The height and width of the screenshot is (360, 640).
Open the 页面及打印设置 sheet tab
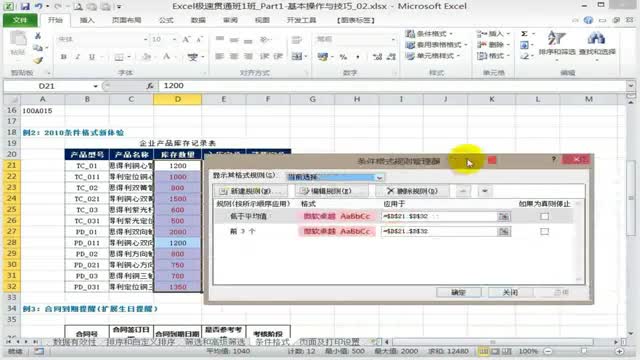click(329, 342)
